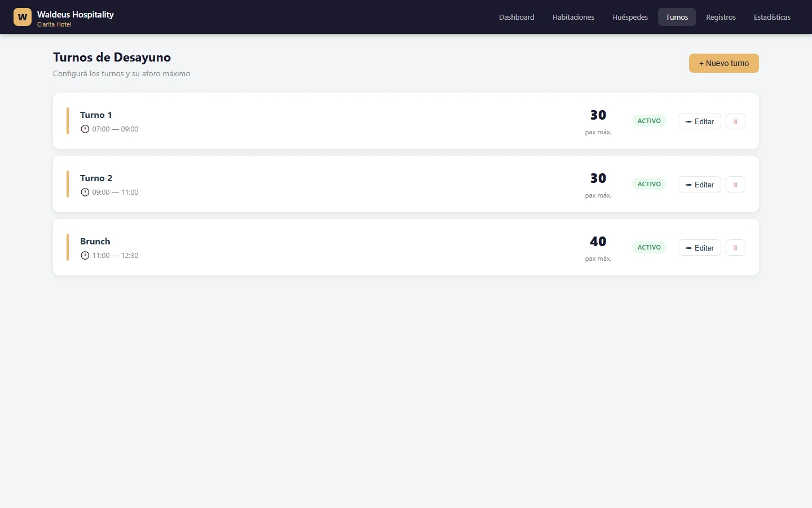
Task: Open the Huéspedes page
Action: pyautogui.click(x=630, y=17)
